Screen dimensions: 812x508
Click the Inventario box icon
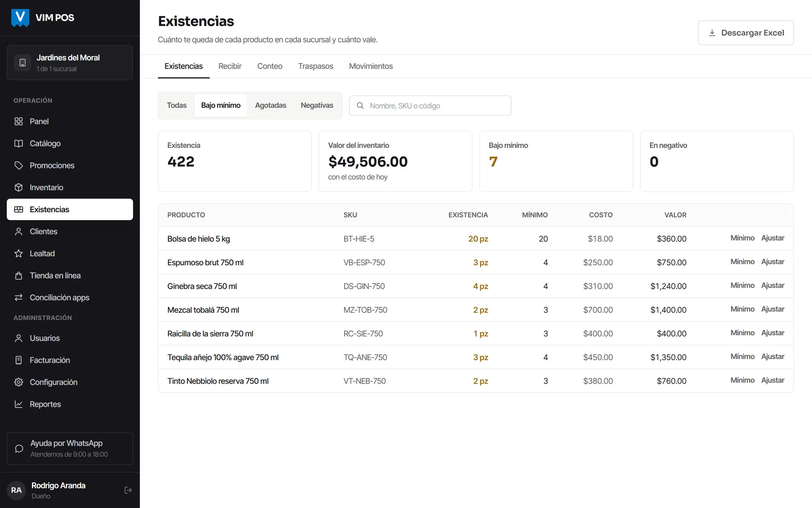point(19,187)
